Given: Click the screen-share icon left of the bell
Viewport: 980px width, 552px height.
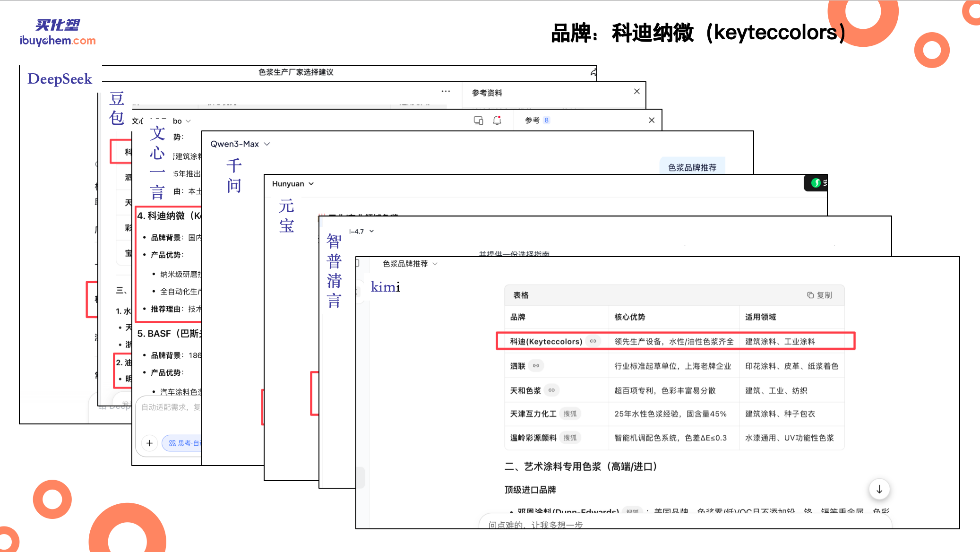Looking at the screenshot, I should (x=478, y=121).
